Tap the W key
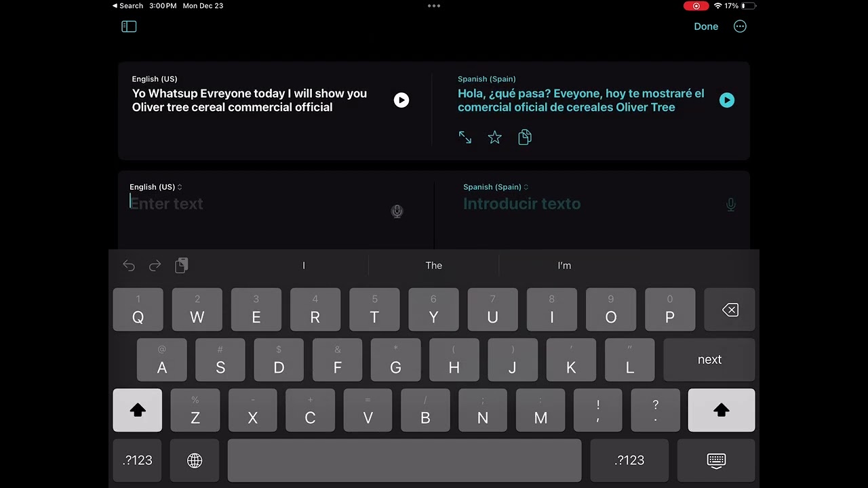 click(197, 310)
